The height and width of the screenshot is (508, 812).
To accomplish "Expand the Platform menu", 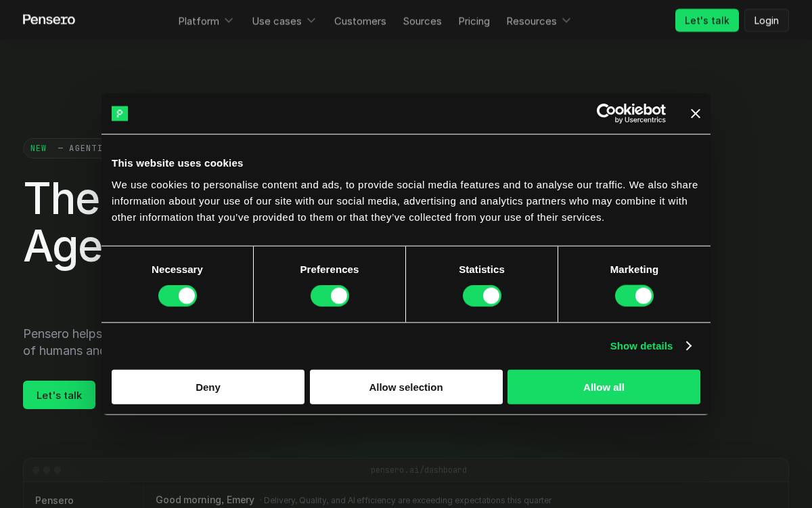I will tap(206, 21).
